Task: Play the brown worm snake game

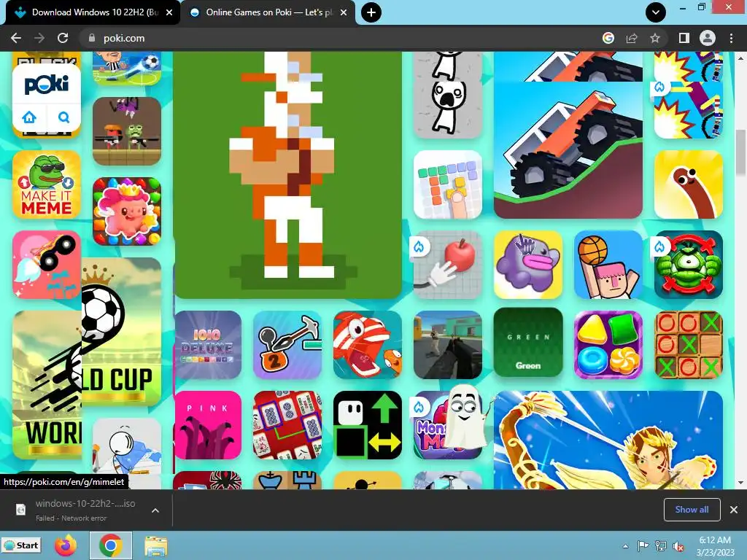Action: click(689, 184)
